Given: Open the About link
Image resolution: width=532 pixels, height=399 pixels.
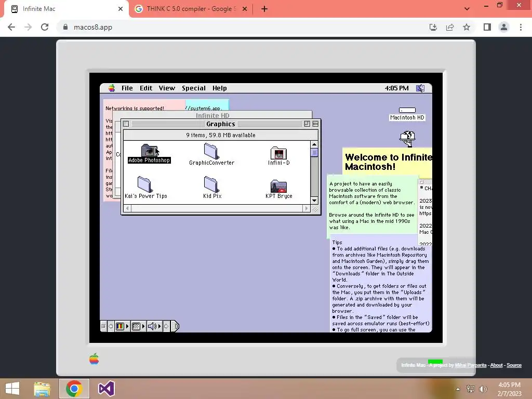Looking at the screenshot, I should click(496, 365).
